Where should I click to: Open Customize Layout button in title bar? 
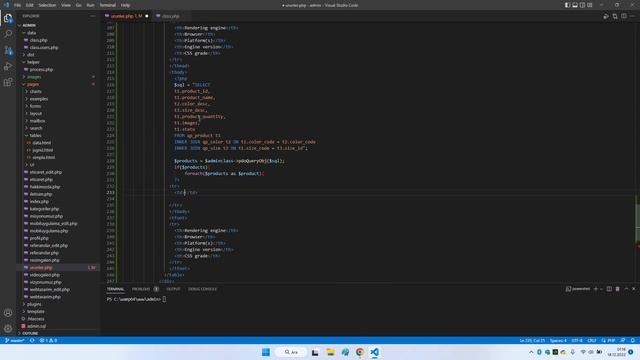pyautogui.click(x=590, y=5)
